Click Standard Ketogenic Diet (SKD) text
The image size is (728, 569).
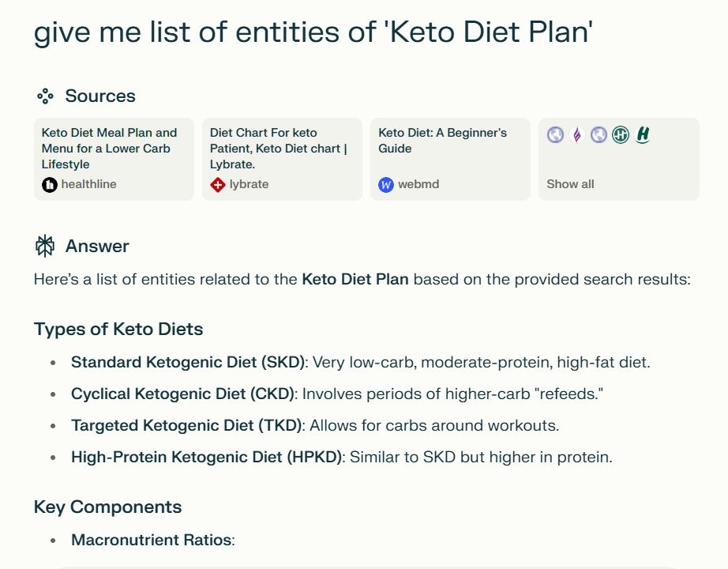(188, 363)
